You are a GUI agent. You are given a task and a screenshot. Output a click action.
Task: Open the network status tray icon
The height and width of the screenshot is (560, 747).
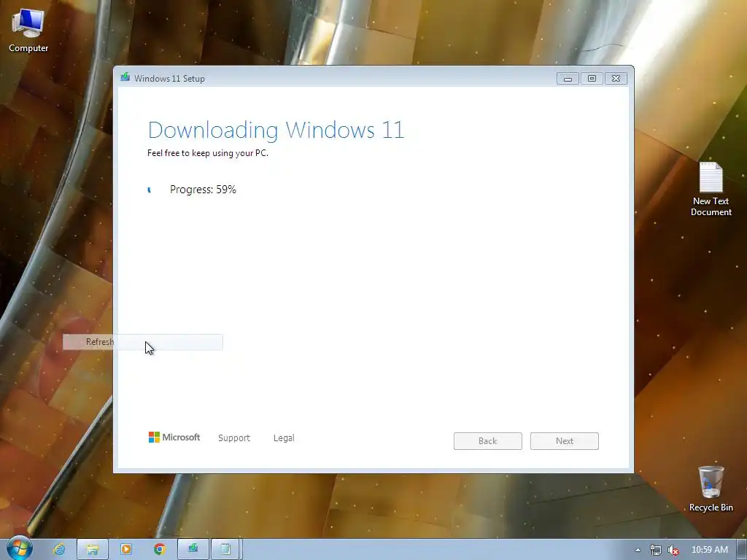pos(656,550)
